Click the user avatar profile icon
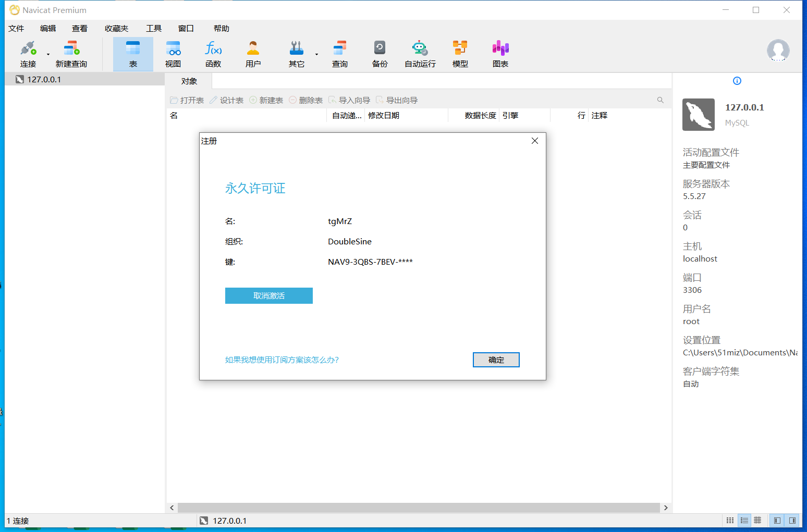 778,51
